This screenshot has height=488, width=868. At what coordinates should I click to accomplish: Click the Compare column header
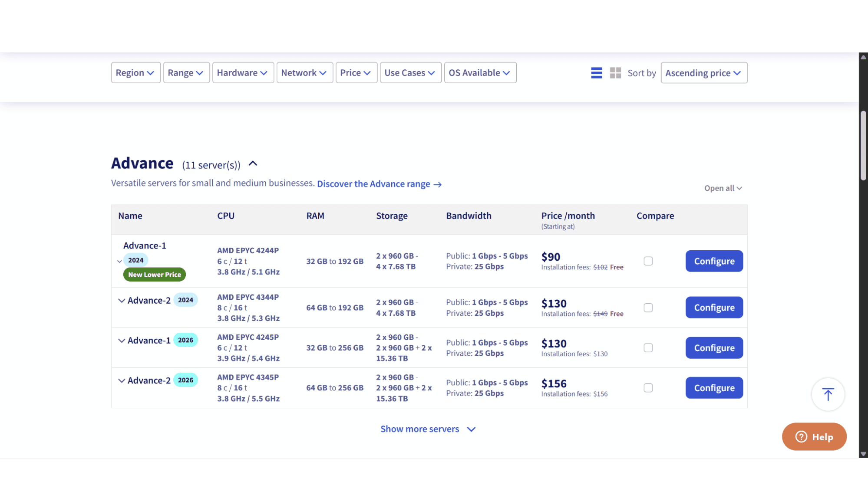[655, 216]
